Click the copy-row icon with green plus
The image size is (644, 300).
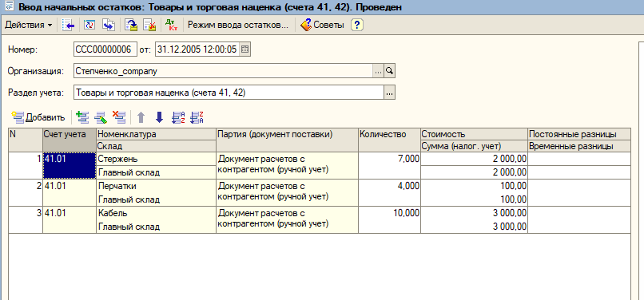click(x=83, y=118)
